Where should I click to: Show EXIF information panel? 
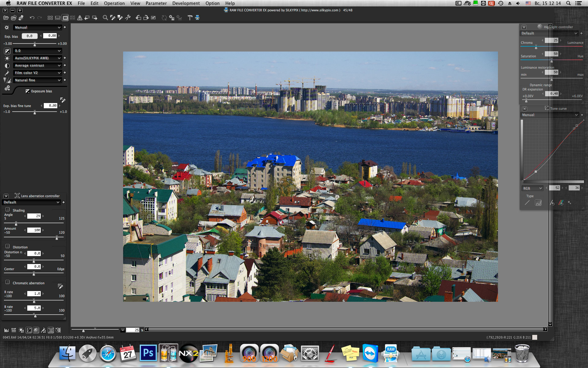[x=14, y=330]
